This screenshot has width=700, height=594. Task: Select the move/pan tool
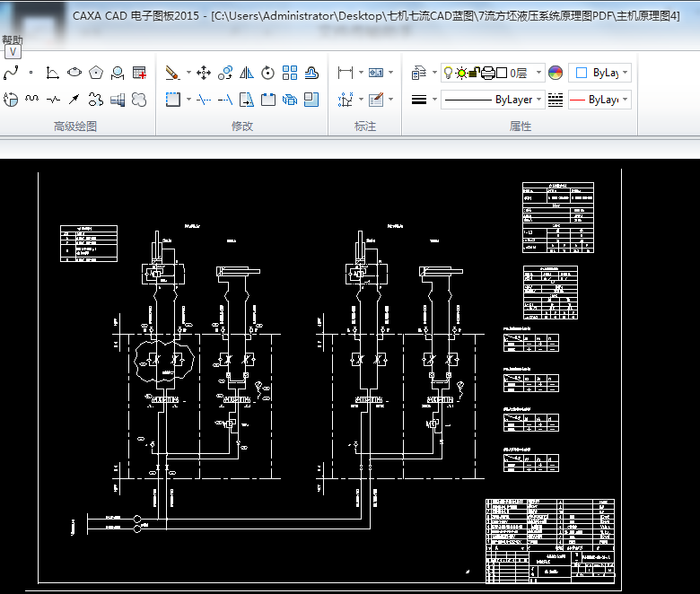coord(204,73)
